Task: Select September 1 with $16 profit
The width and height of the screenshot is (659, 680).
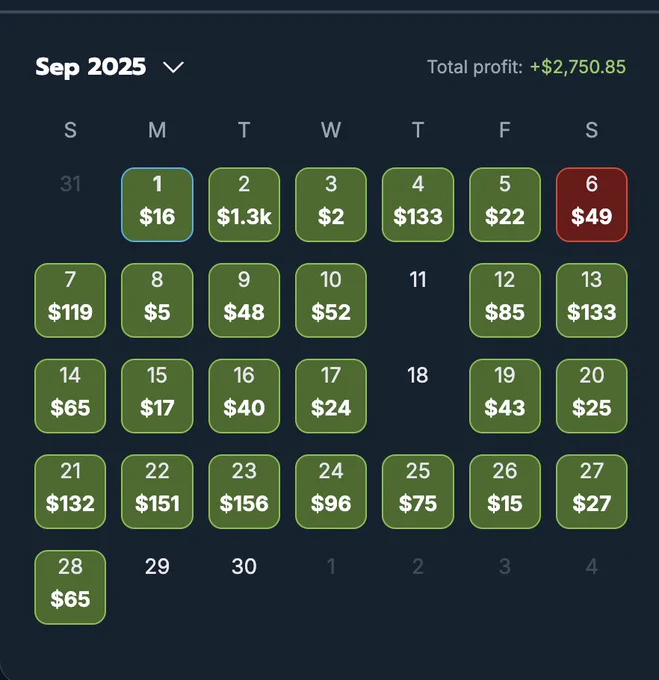Action: [157, 205]
